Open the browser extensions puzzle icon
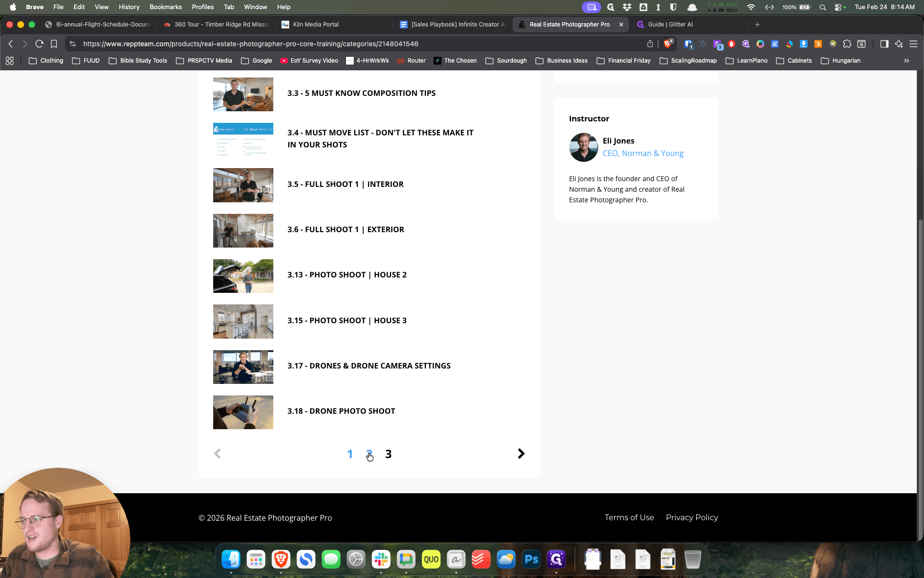 coord(847,44)
